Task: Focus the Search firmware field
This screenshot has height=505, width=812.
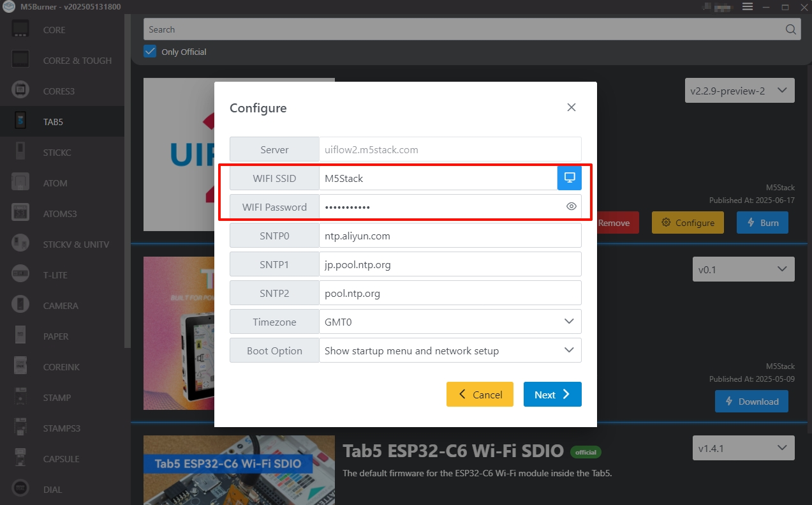Action: (464, 29)
